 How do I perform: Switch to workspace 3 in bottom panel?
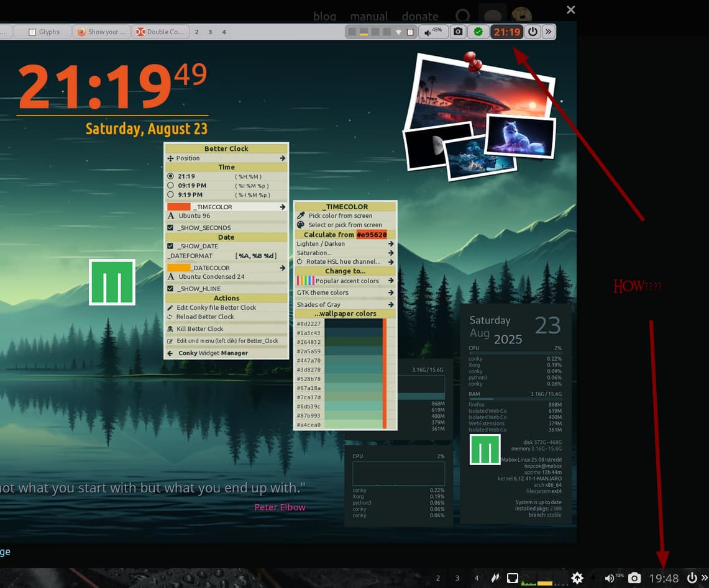(457, 578)
